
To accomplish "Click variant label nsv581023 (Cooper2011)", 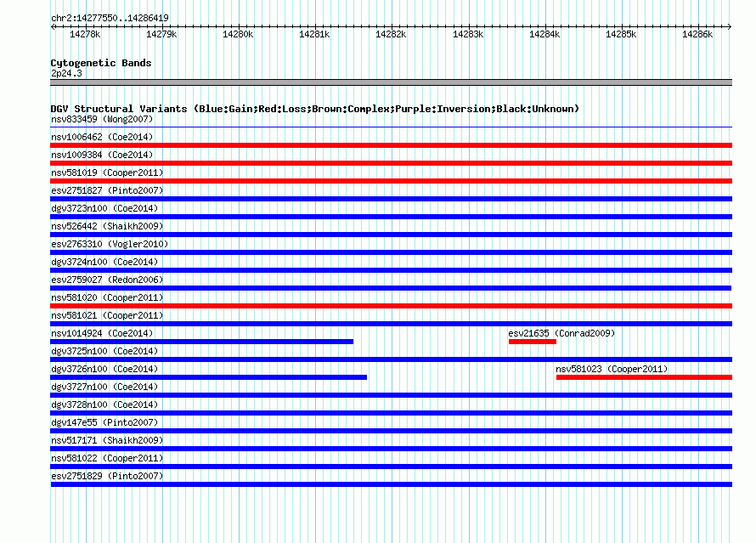I will tap(612, 369).
